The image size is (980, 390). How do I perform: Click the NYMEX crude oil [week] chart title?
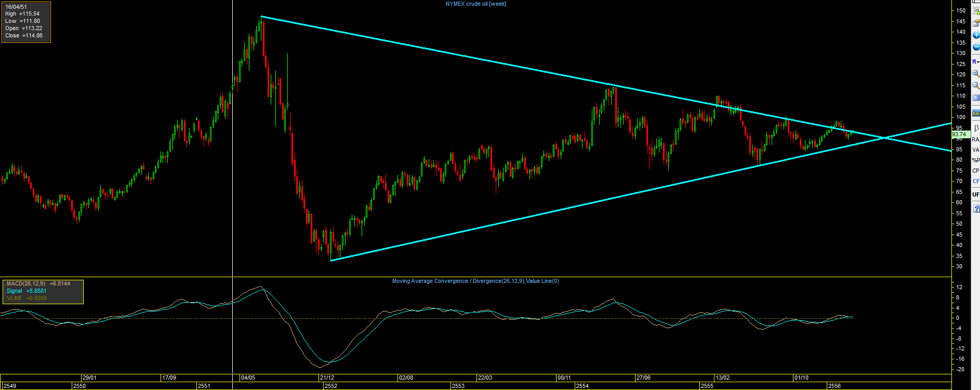475,4
